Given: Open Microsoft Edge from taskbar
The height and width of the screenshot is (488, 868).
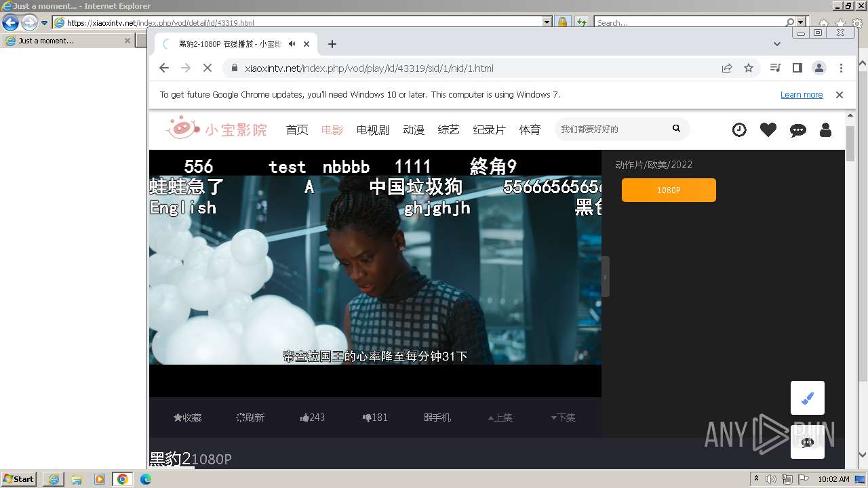Looking at the screenshot, I should tap(146, 479).
